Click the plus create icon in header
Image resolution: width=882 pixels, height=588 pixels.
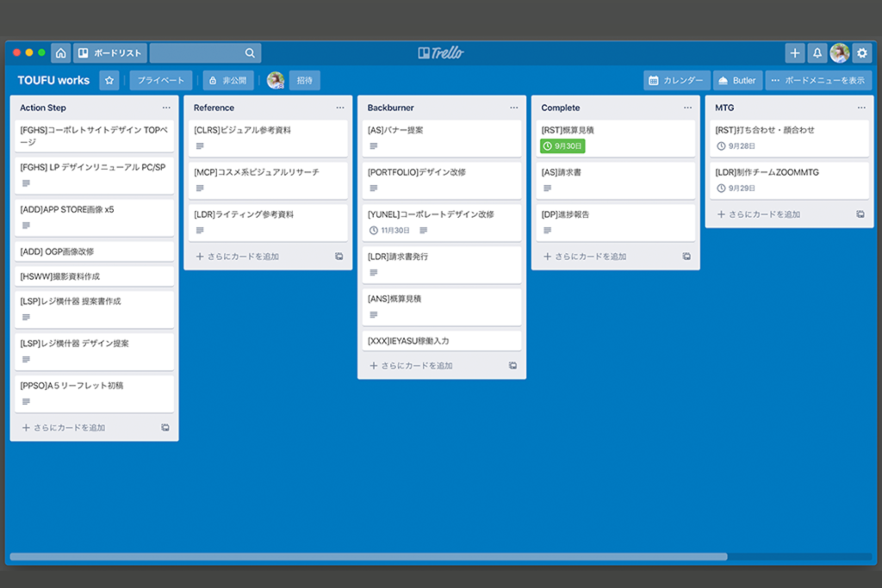[794, 53]
